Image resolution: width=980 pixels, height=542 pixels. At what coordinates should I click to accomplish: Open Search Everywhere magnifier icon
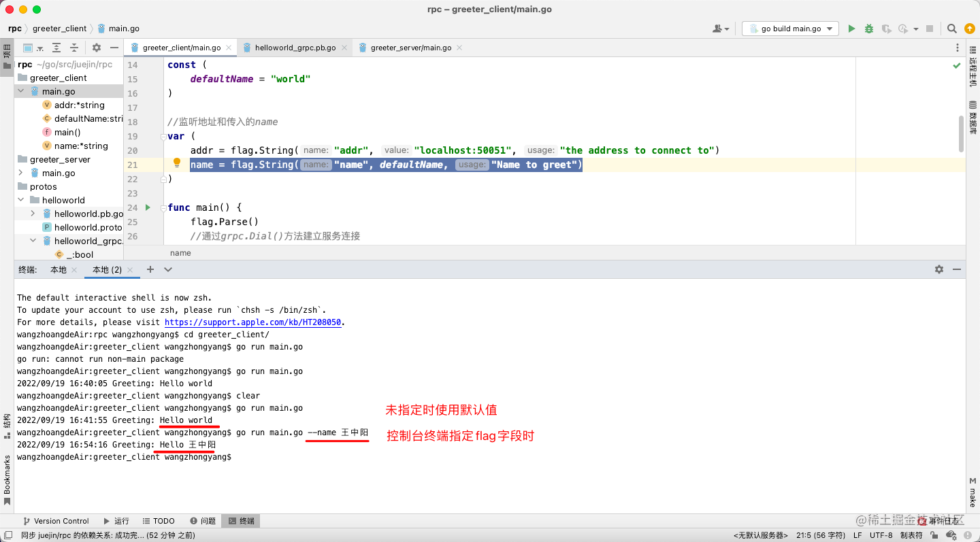[x=952, y=29]
